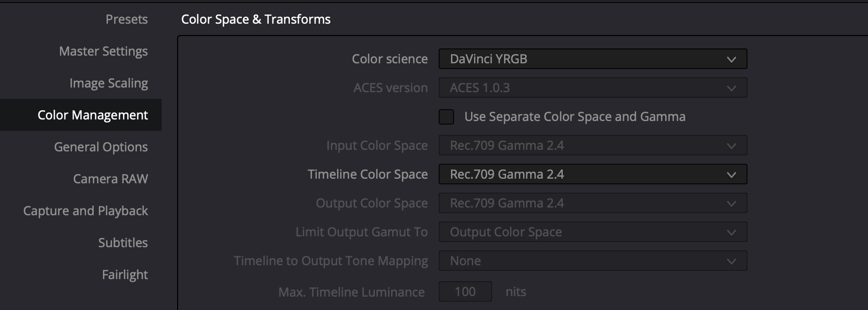Switch to Camera RAW settings
Screen dimensions: 868x310
(x=110, y=179)
